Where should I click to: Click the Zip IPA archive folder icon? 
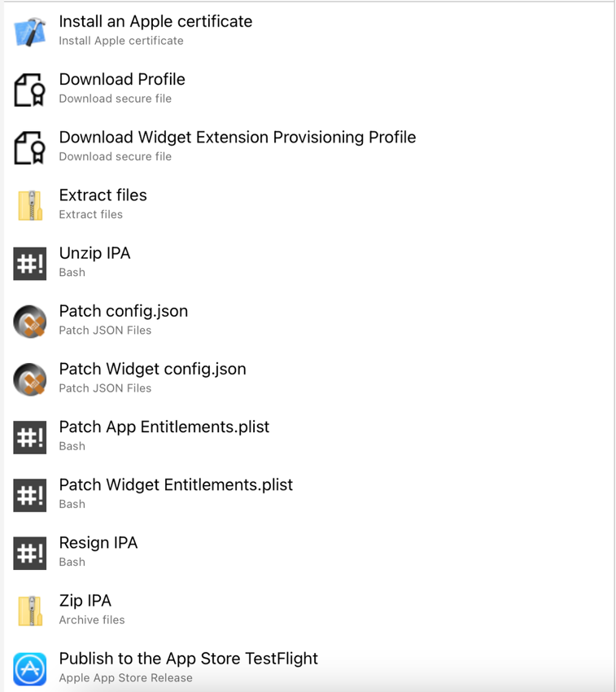pos(30,611)
